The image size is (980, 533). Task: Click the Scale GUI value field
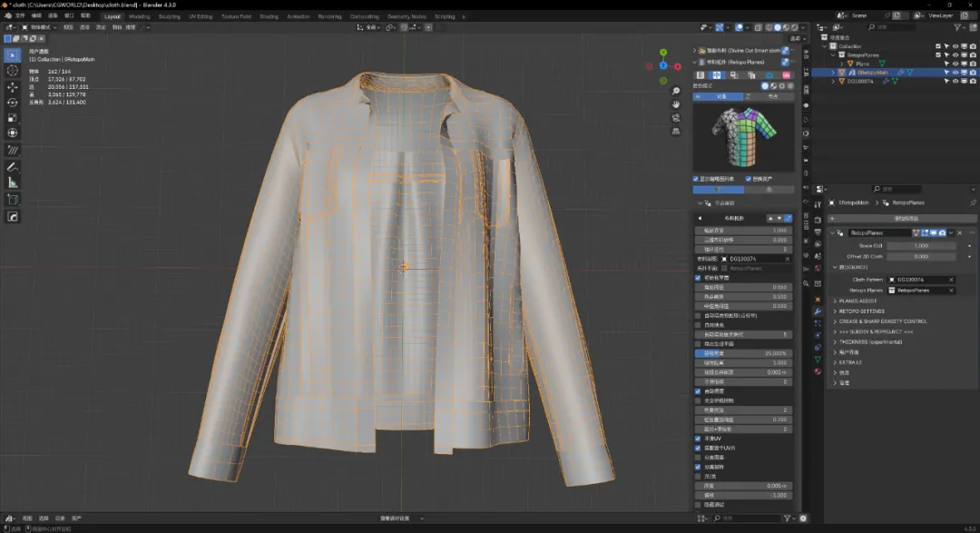point(921,245)
